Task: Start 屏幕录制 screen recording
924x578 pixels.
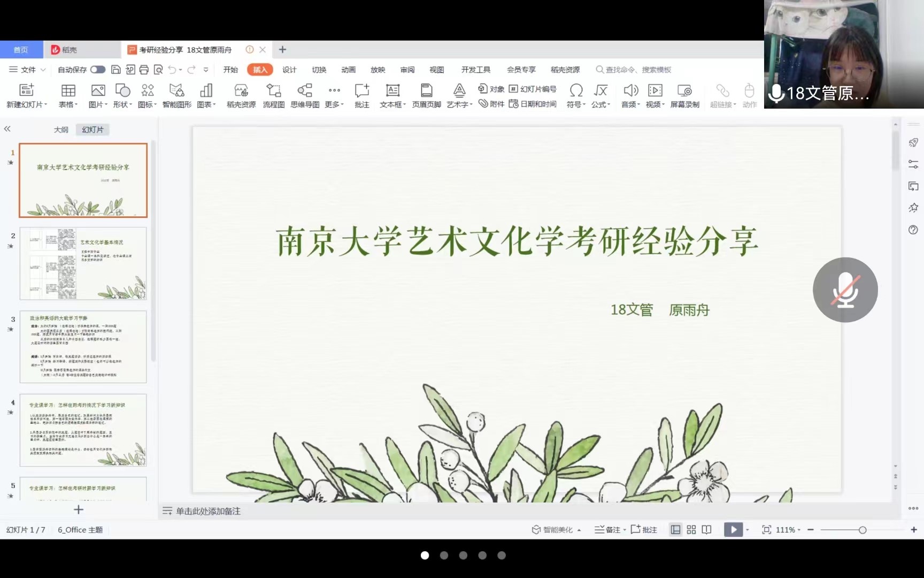Action: (684, 90)
